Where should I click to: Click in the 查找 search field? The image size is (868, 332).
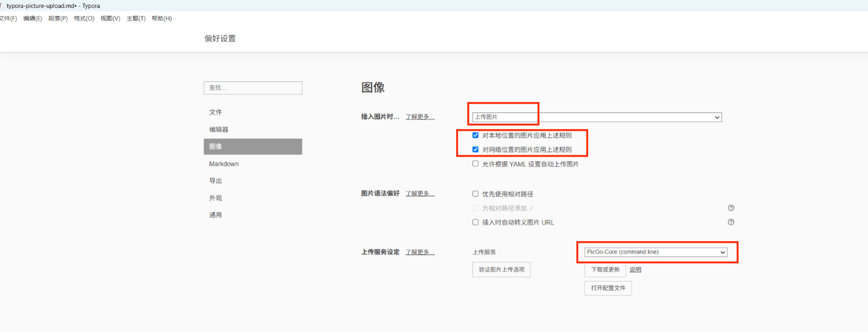pyautogui.click(x=253, y=88)
